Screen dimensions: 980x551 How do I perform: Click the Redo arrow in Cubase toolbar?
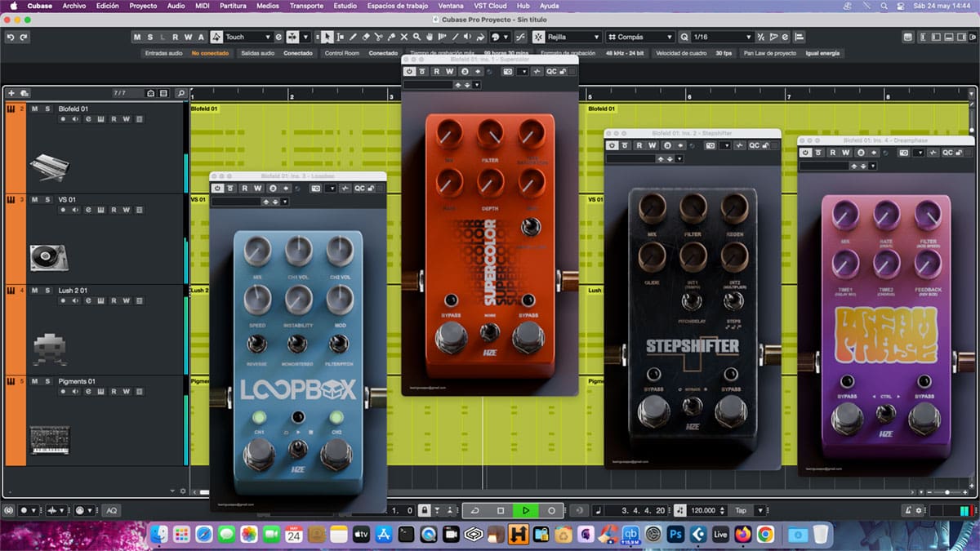[x=24, y=38]
